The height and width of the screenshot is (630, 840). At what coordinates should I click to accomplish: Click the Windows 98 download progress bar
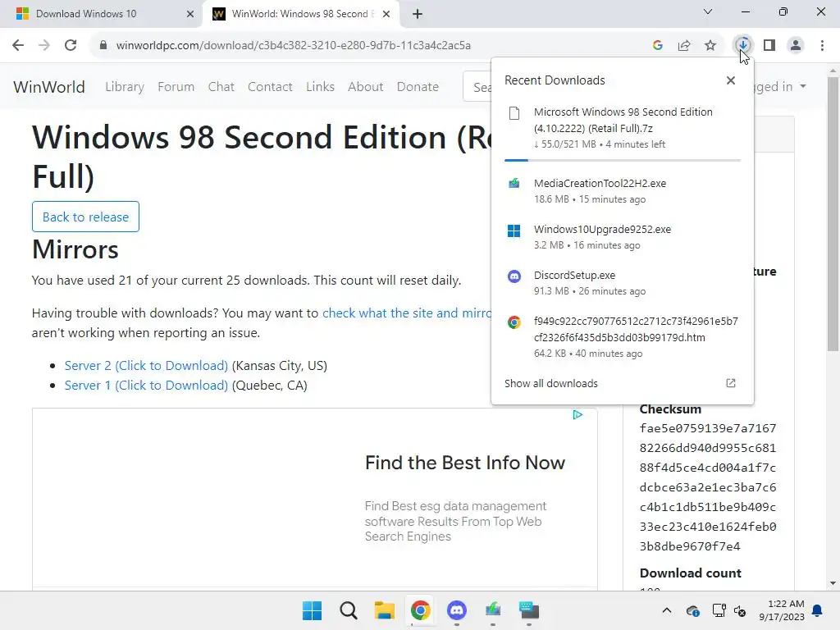coord(623,160)
